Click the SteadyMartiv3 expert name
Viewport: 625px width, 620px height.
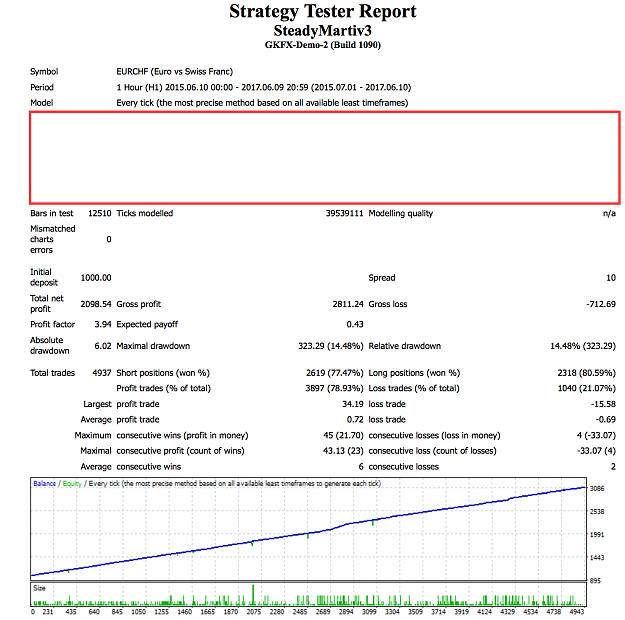pos(322,31)
